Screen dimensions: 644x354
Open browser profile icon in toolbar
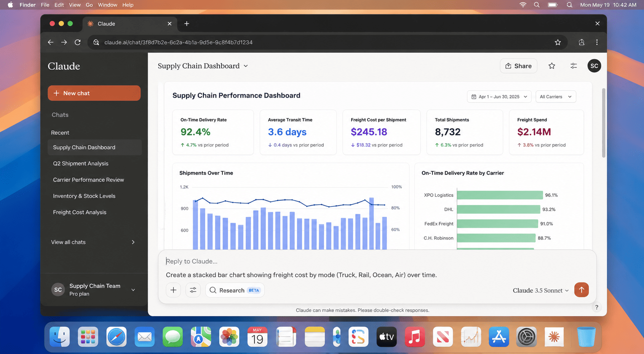click(581, 42)
